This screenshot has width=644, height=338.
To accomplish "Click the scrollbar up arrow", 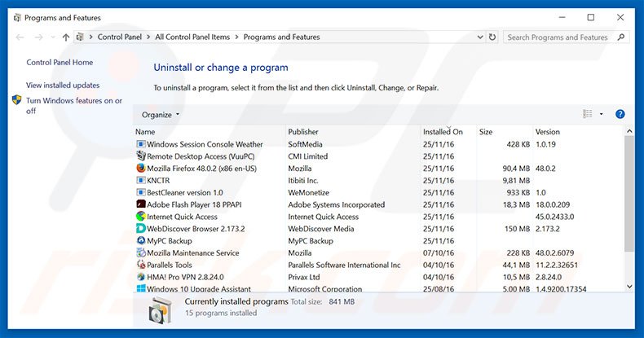I will coord(629,131).
